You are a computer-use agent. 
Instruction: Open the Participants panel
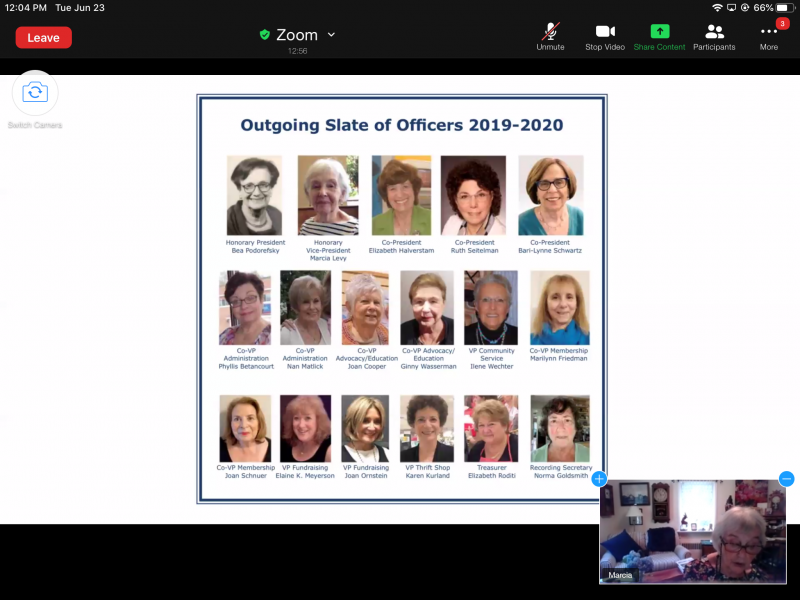tap(714, 37)
